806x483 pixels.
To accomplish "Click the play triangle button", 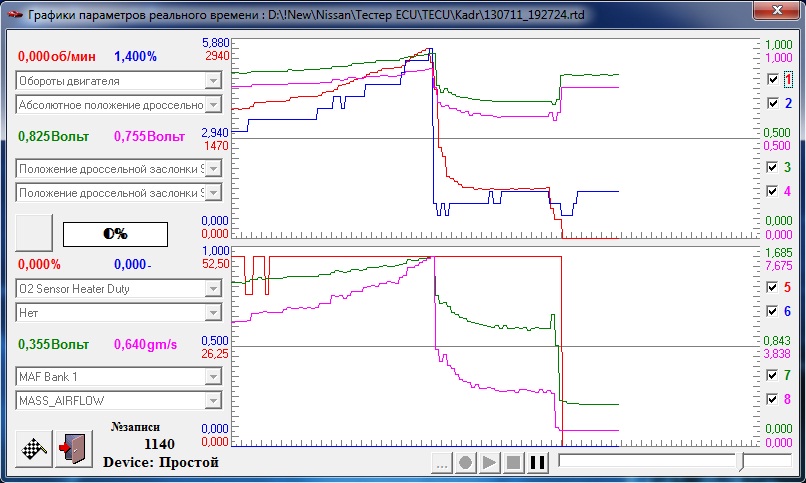I will tap(489, 462).
